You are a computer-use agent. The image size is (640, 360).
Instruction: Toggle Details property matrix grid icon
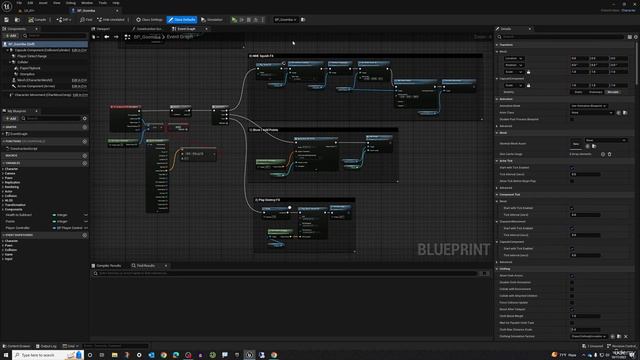(x=629, y=37)
